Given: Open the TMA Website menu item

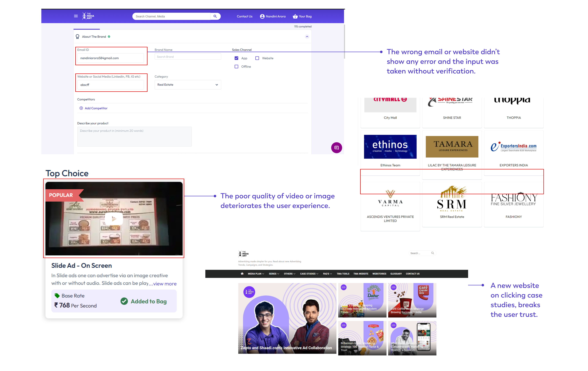Looking at the screenshot, I should pyautogui.click(x=361, y=274).
